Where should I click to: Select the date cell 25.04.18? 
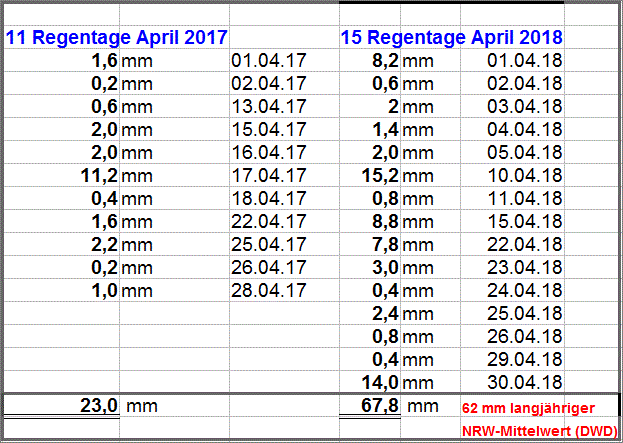coord(525,314)
